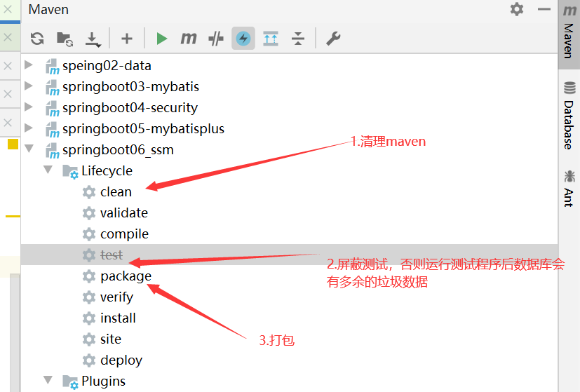
Task: Click Lifecycle folder icon
Action: (70, 171)
